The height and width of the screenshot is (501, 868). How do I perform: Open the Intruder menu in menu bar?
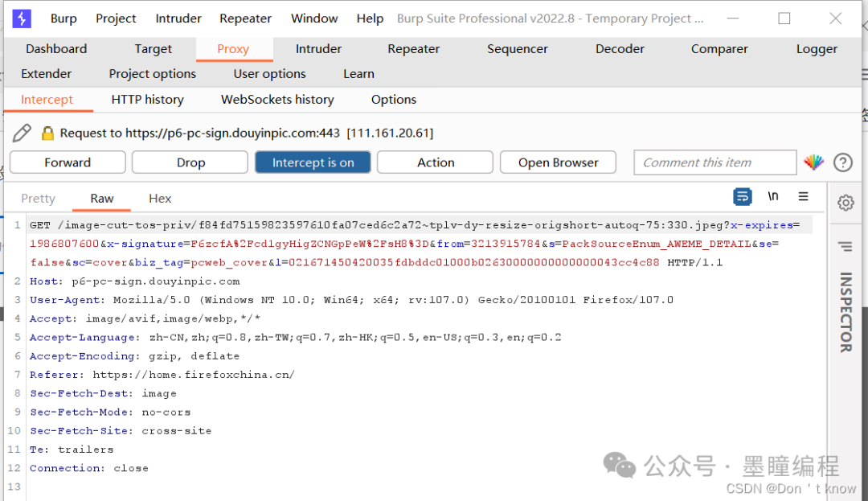click(x=178, y=18)
